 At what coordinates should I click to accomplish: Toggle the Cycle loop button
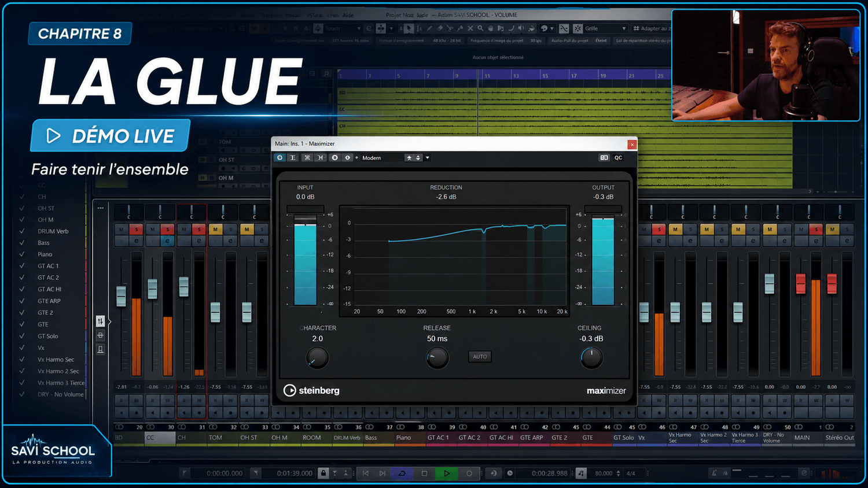click(402, 473)
